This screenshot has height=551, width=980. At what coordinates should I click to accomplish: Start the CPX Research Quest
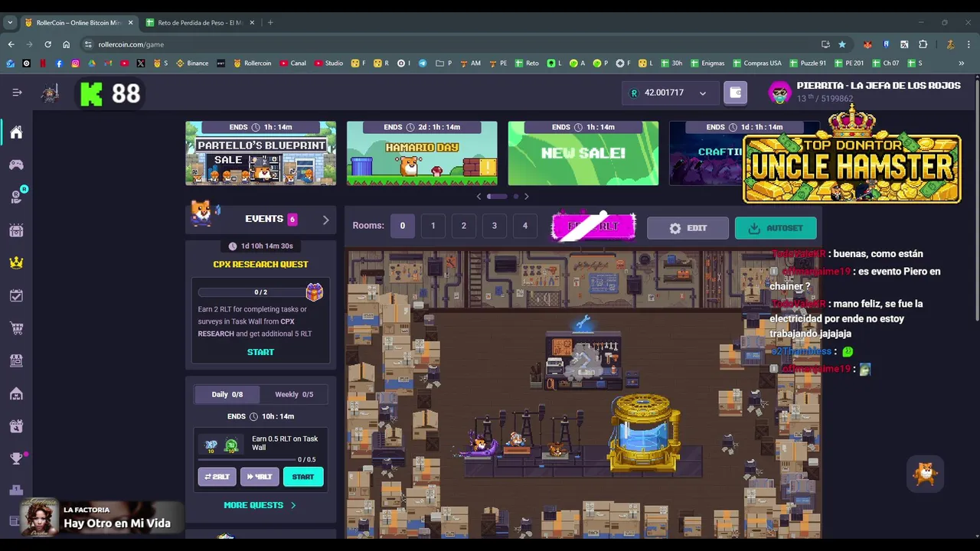[x=260, y=352]
